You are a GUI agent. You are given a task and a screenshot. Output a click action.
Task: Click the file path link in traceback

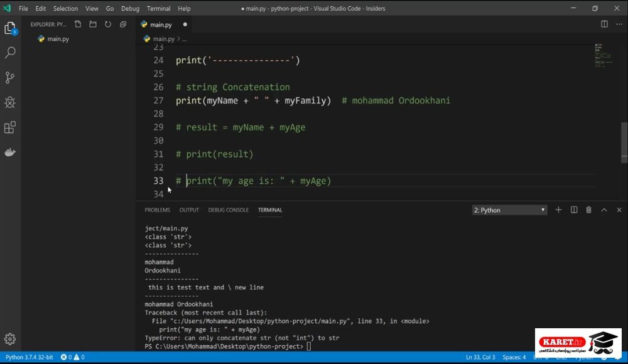(260, 321)
